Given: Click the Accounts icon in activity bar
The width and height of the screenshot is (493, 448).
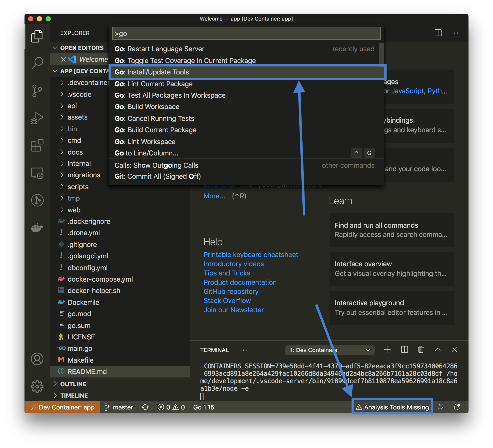Looking at the screenshot, I should (37, 359).
